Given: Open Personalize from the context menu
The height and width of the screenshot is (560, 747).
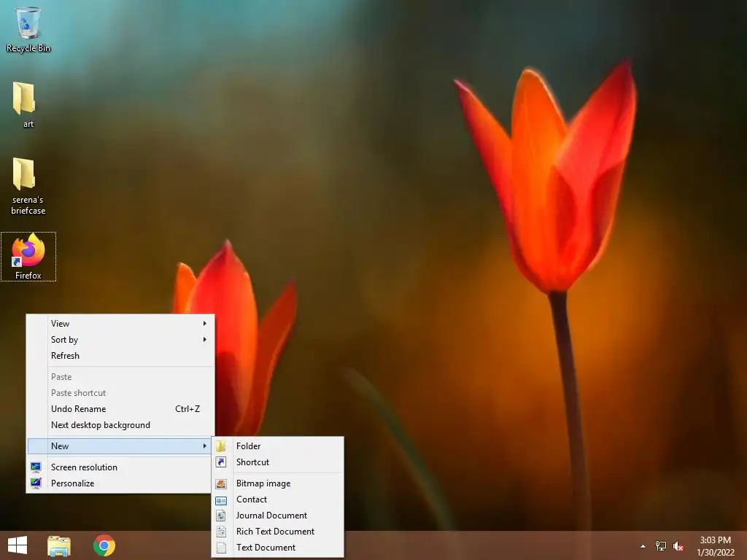Looking at the screenshot, I should [120, 483].
